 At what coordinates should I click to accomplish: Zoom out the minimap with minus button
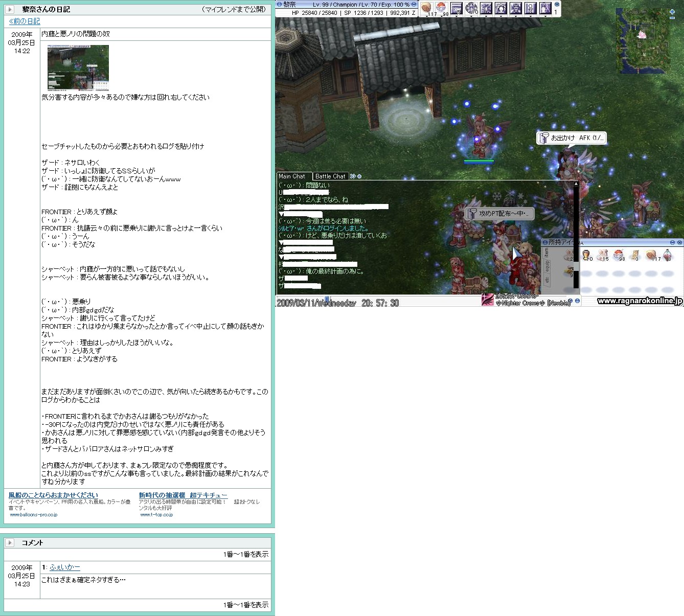[x=672, y=18]
